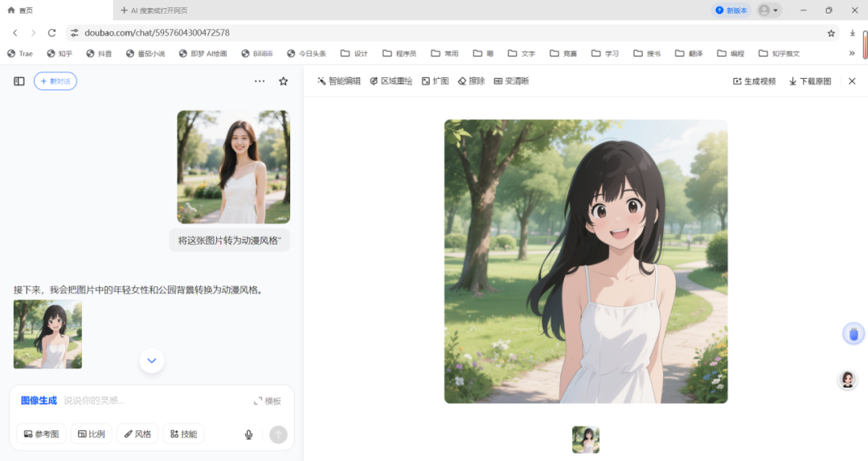868x461 pixels.
Task: Open the 知乎推文 bookmark folder
Action: (x=780, y=53)
